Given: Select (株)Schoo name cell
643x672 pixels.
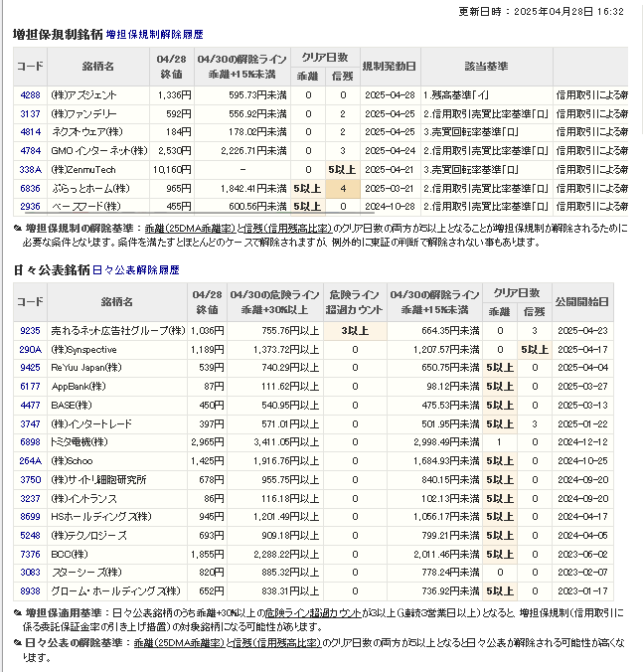Looking at the screenshot, I should [x=117, y=461].
